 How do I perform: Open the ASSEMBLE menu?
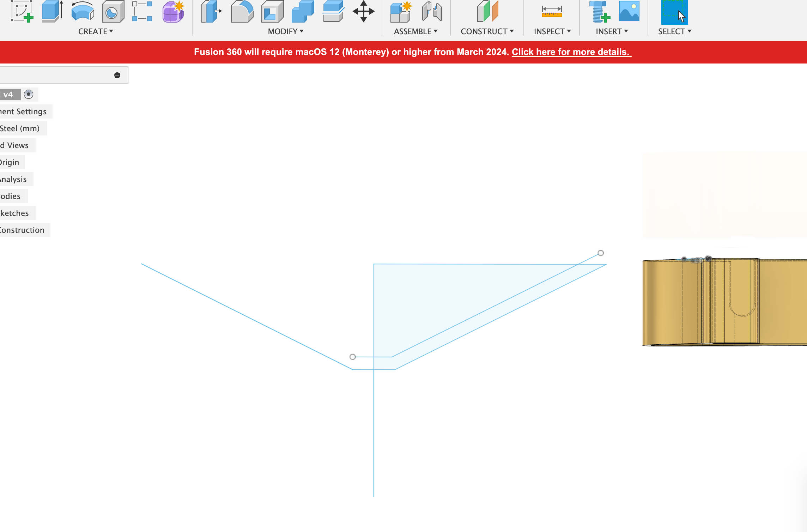416,31
